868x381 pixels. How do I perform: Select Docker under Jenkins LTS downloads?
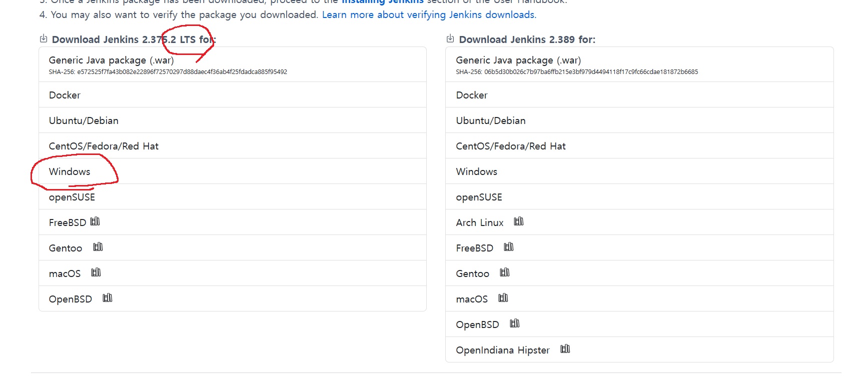[x=233, y=95]
